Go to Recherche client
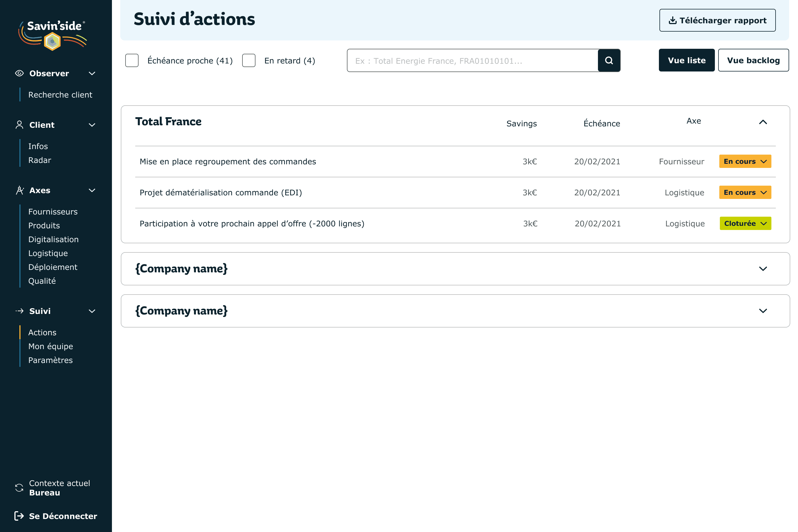Image resolution: width=798 pixels, height=532 pixels. tap(60, 95)
